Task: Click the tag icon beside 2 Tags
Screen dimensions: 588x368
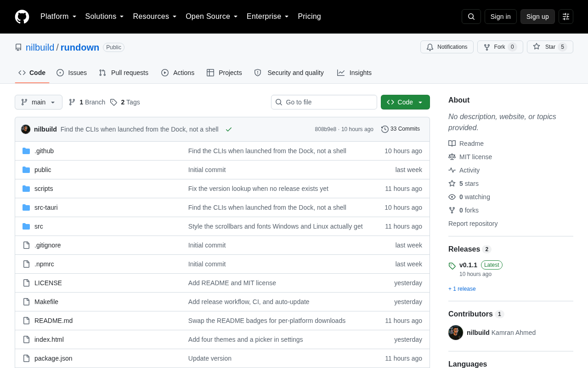Action: pos(113,102)
